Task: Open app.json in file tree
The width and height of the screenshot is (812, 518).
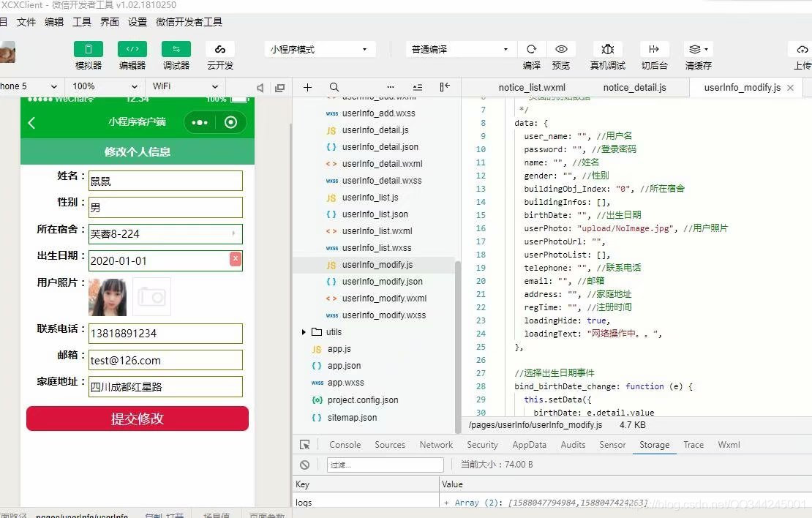Action: tap(344, 366)
